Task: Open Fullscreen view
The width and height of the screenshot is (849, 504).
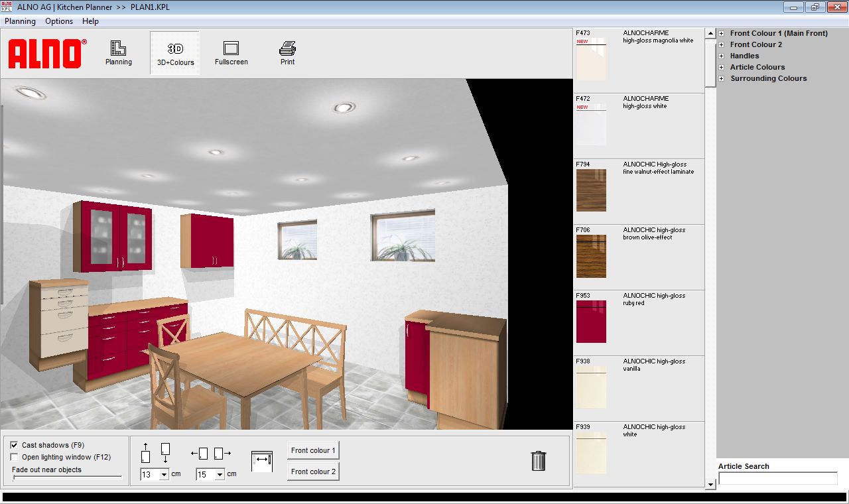Action: click(231, 53)
